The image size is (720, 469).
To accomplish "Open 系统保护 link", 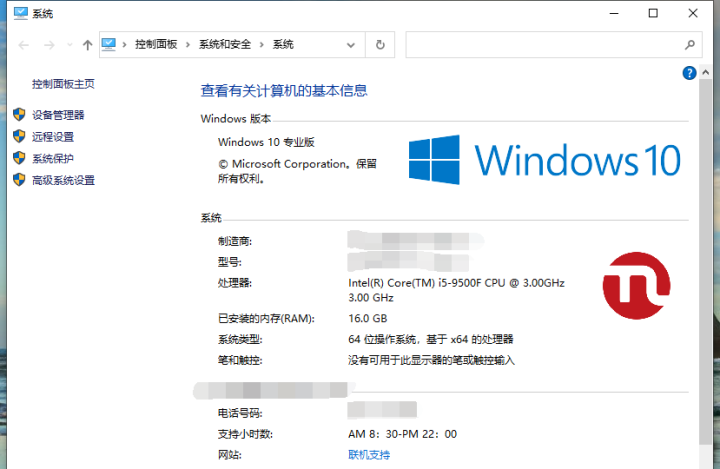I will tap(53, 158).
